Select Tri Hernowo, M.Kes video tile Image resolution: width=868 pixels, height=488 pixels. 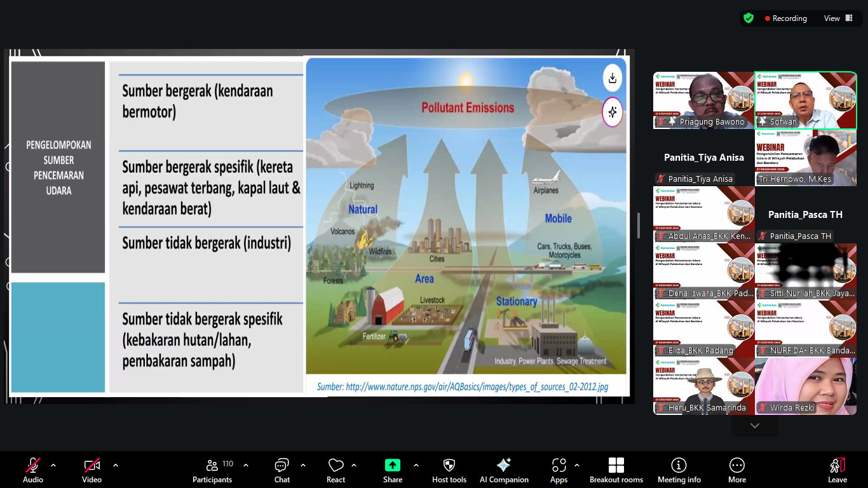(806, 158)
